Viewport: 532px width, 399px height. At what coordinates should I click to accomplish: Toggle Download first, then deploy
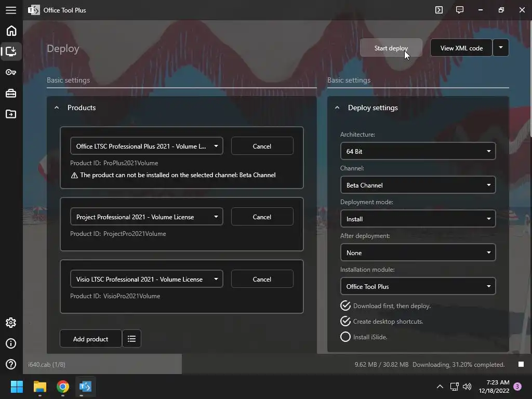pyautogui.click(x=385, y=306)
